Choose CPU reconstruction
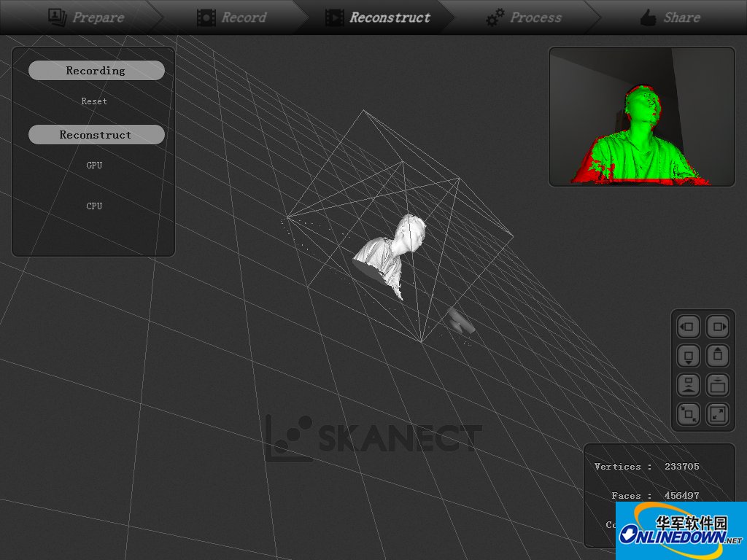Screen dimensions: 747x560 (94, 206)
